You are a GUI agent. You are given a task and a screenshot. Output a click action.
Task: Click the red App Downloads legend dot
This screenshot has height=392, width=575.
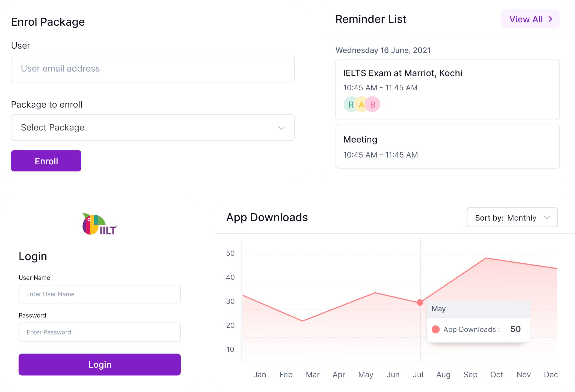(436, 329)
